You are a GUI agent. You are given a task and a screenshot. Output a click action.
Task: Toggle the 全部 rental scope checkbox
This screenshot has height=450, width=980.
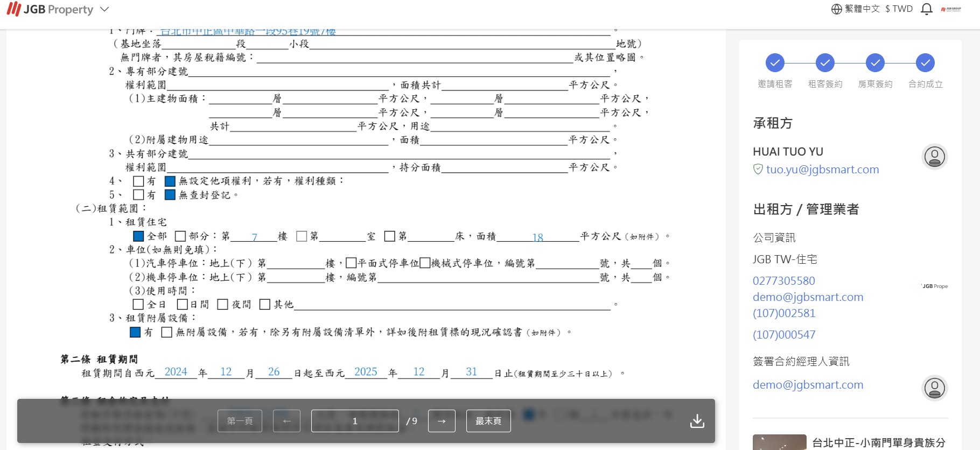click(138, 236)
